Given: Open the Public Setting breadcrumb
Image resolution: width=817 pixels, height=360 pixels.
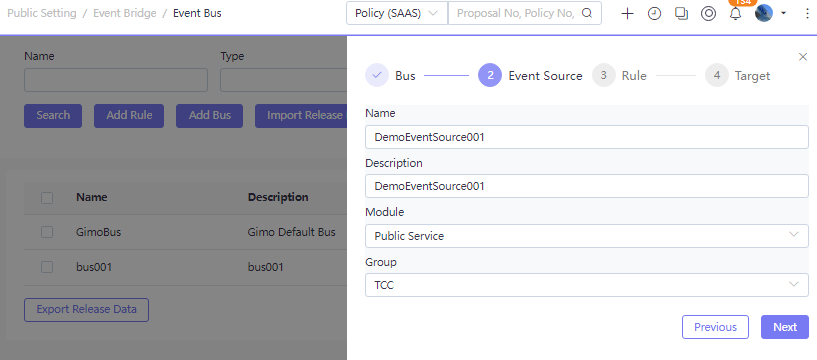Looking at the screenshot, I should (42, 14).
